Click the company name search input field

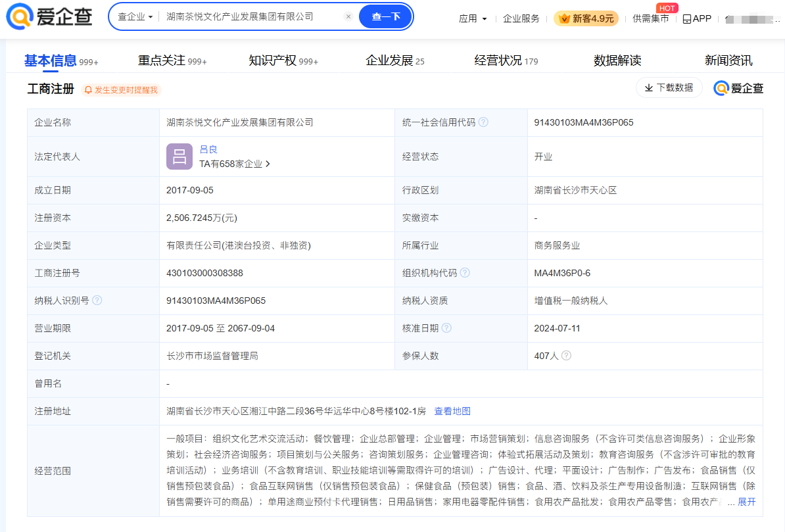pos(250,17)
